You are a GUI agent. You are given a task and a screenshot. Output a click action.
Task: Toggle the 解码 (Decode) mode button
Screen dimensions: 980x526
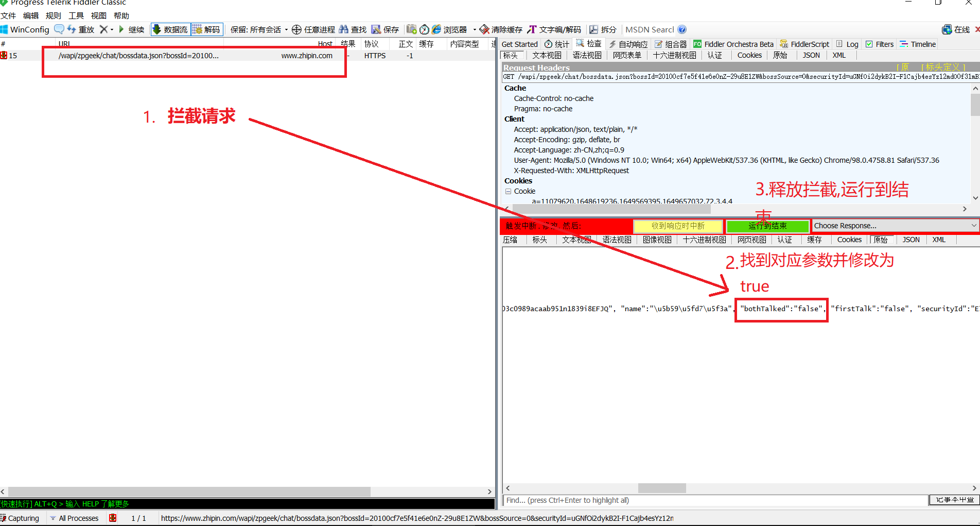[206, 29]
